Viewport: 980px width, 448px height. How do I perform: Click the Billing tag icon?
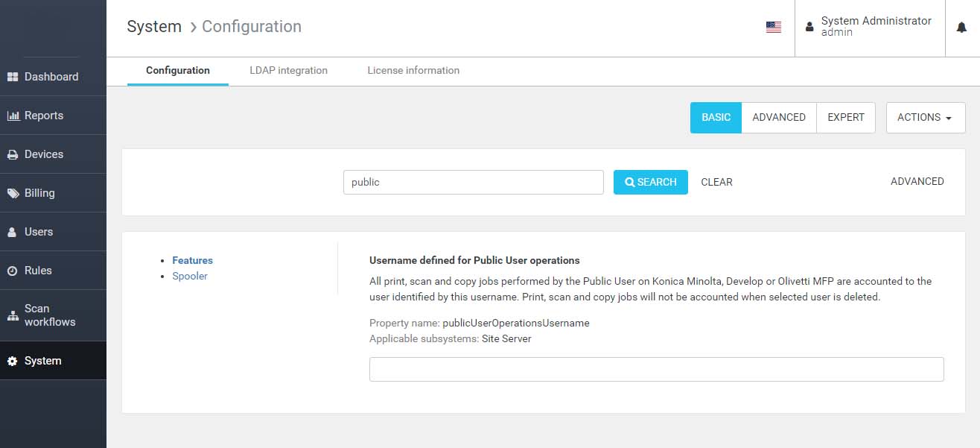coord(13,193)
